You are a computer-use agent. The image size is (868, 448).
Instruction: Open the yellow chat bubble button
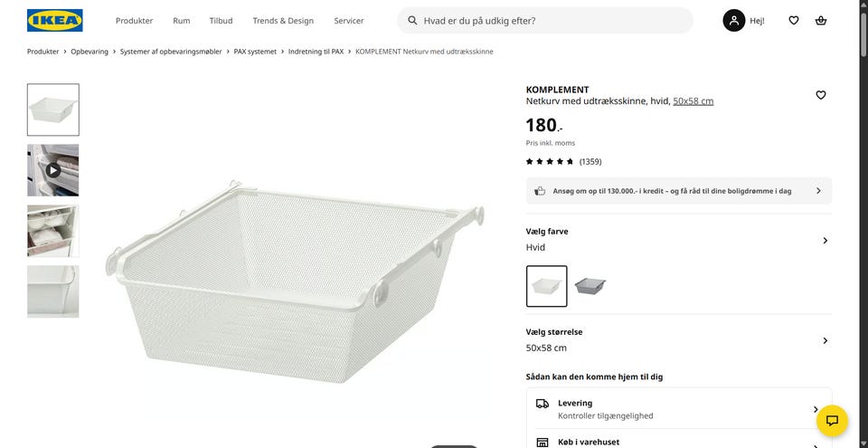coord(832,420)
